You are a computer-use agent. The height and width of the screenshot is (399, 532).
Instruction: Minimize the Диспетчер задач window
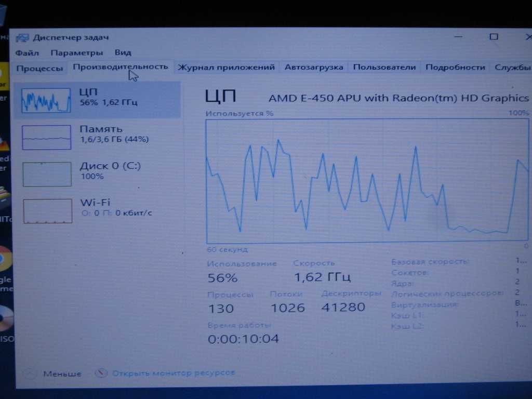(459, 37)
